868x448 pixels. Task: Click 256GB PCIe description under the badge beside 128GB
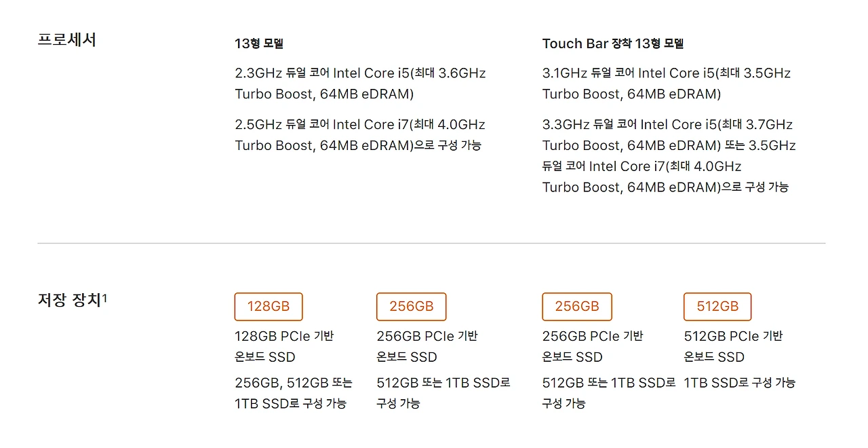pyautogui.click(x=427, y=346)
